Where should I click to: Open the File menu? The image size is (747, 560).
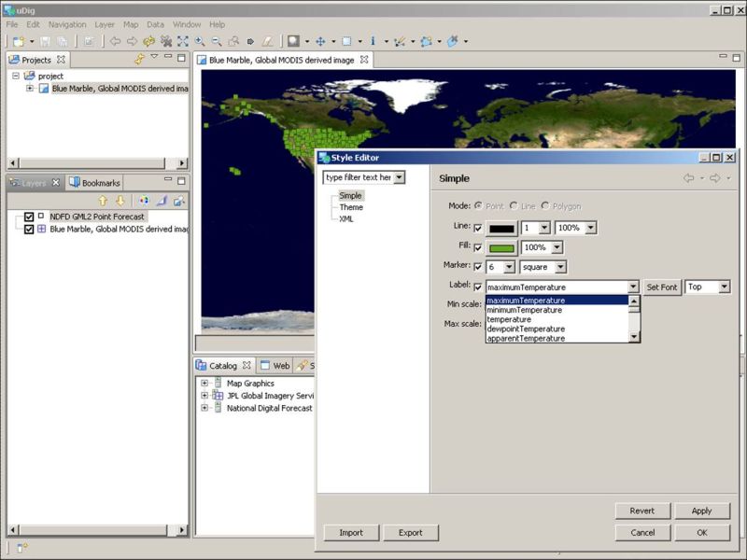coord(12,24)
